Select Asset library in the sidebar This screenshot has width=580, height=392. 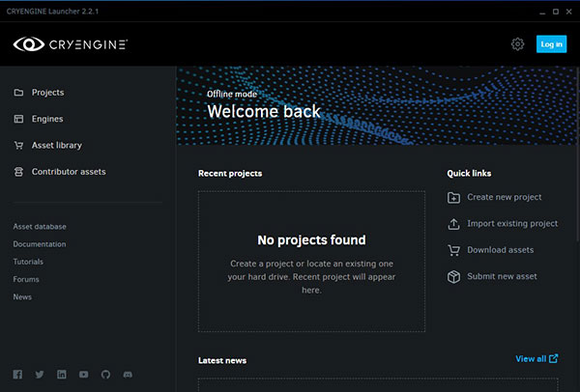point(56,145)
